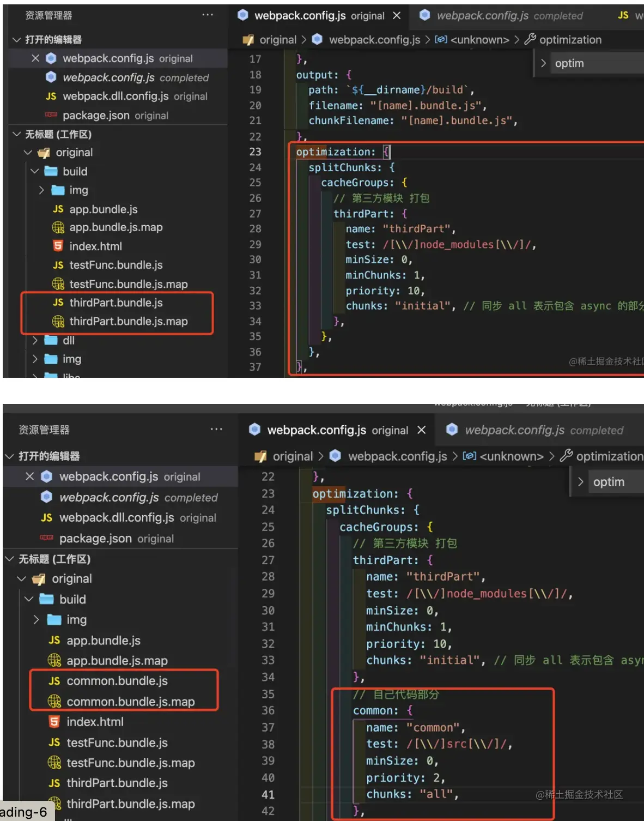Screen dimensions: 644x821
Task: Collapse the build folder in top screenshot
Action: coord(35,171)
